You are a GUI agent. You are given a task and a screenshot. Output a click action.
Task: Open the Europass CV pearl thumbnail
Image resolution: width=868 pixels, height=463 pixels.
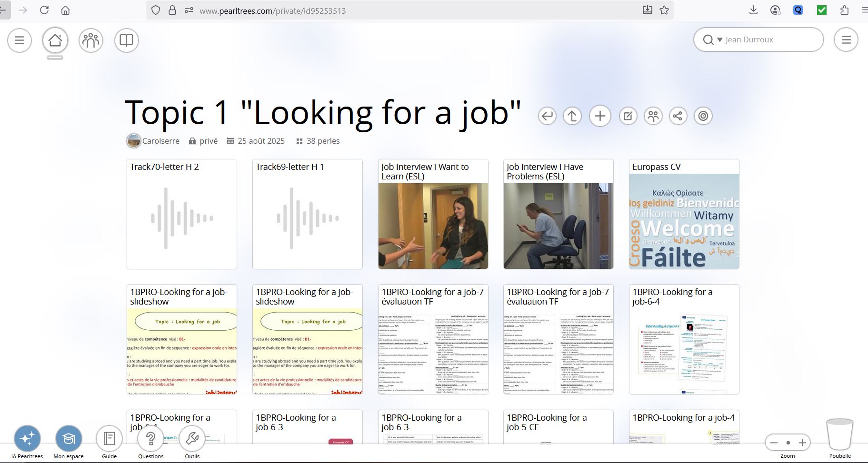684,221
